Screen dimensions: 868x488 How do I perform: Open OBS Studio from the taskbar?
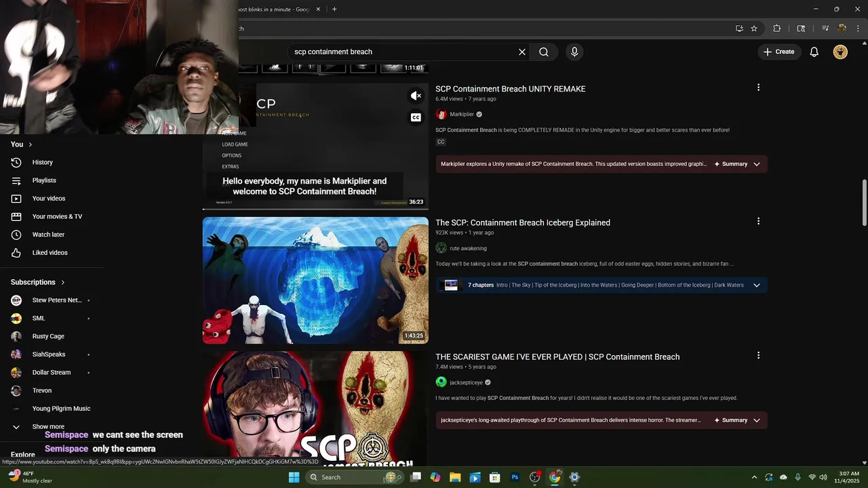[x=535, y=477]
